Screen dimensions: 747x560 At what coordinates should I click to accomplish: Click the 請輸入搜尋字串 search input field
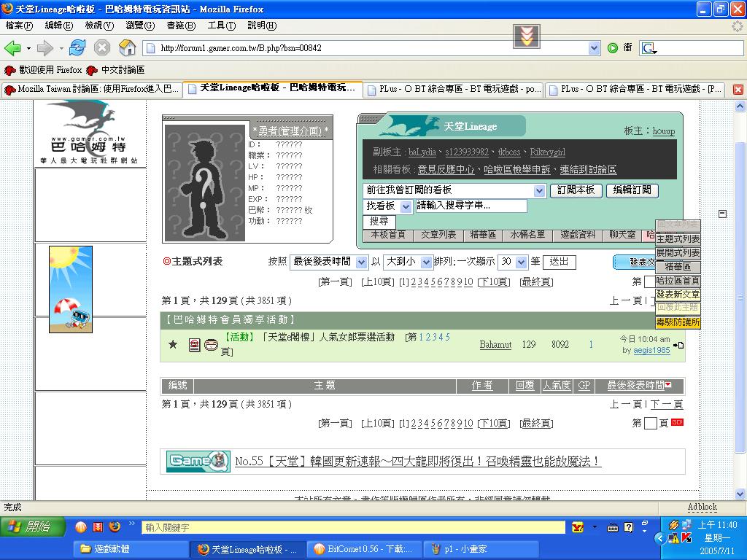coord(471,206)
